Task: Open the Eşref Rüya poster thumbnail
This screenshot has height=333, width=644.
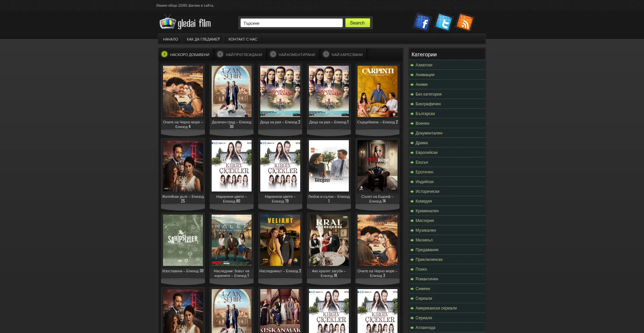Action: [x=377, y=166]
